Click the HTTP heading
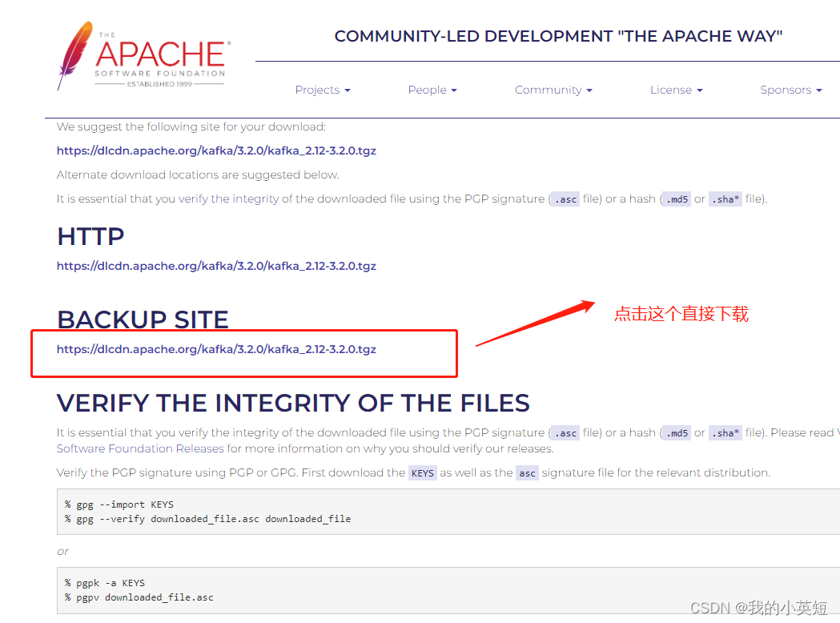Viewport: 840px width, 623px height. [90, 237]
